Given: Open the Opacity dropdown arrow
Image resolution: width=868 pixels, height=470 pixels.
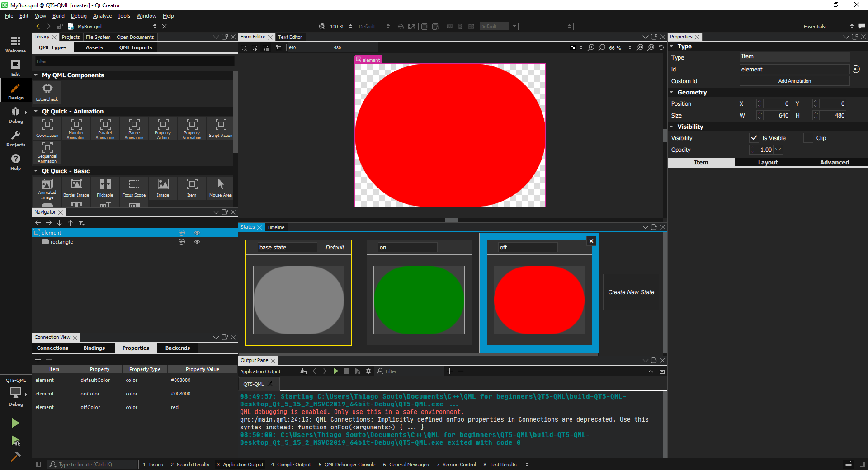Looking at the screenshot, I should [x=778, y=150].
